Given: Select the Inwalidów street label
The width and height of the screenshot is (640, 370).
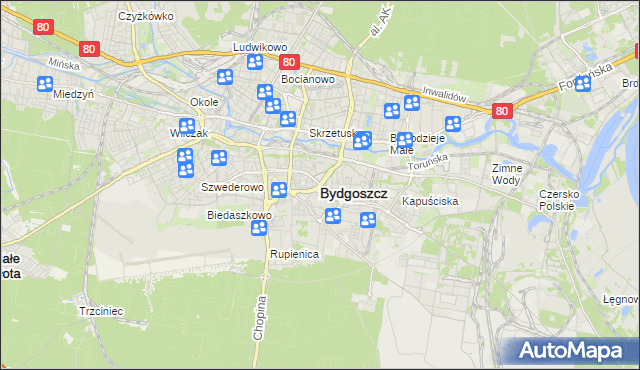Looking at the screenshot, I should tap(444, 94).
